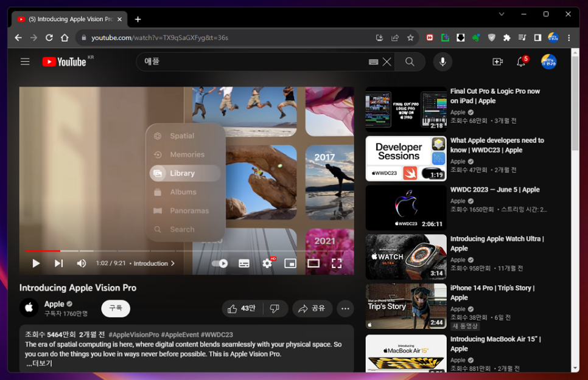
Task: Open the tab search dropdown chevron
Action: (502, 14)
